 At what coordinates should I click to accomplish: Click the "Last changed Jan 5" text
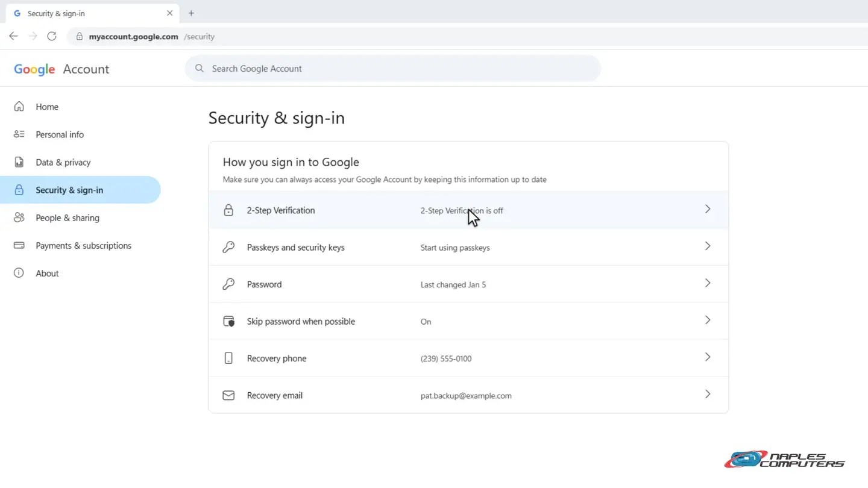[x=453, y=284]
